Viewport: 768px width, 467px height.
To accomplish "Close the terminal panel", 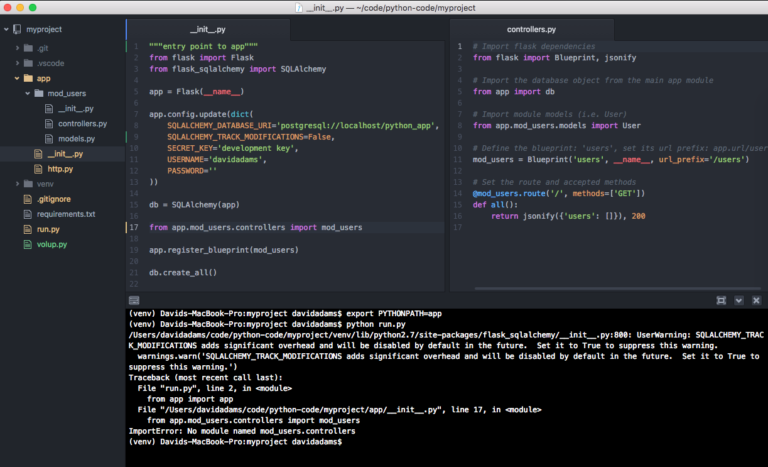I will [x=756, y=300].
